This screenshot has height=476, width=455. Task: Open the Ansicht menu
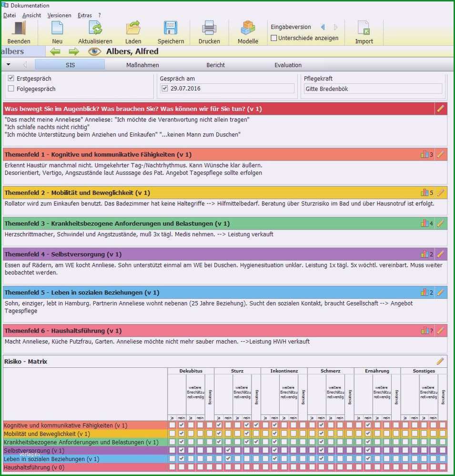click(31, 15)
